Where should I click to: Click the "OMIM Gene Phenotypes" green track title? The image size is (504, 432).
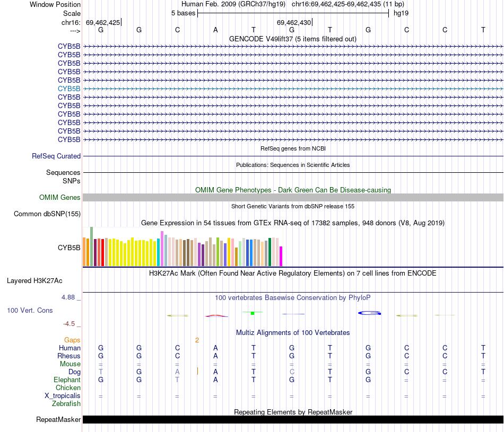coord(293,190)
